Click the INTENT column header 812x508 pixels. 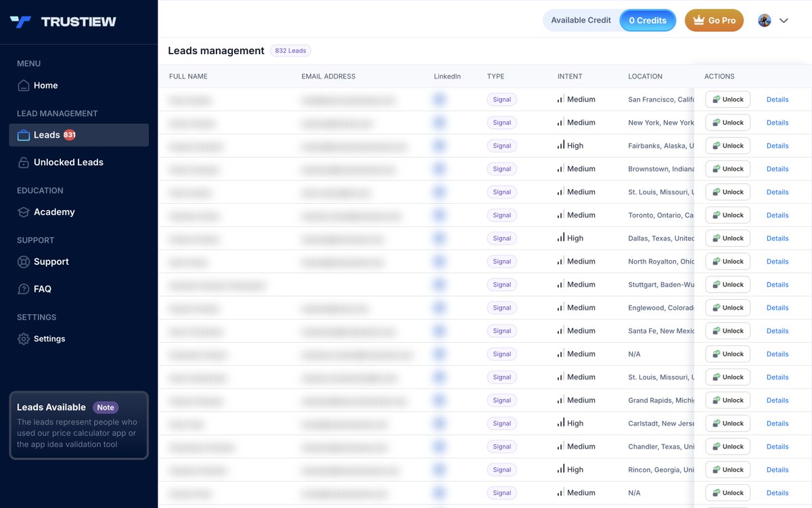[570, 77]
